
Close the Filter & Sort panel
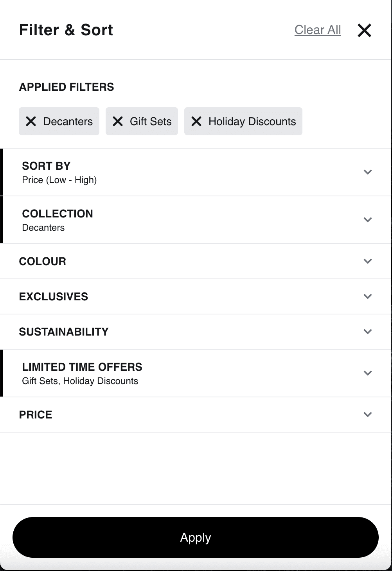(364, 30)
